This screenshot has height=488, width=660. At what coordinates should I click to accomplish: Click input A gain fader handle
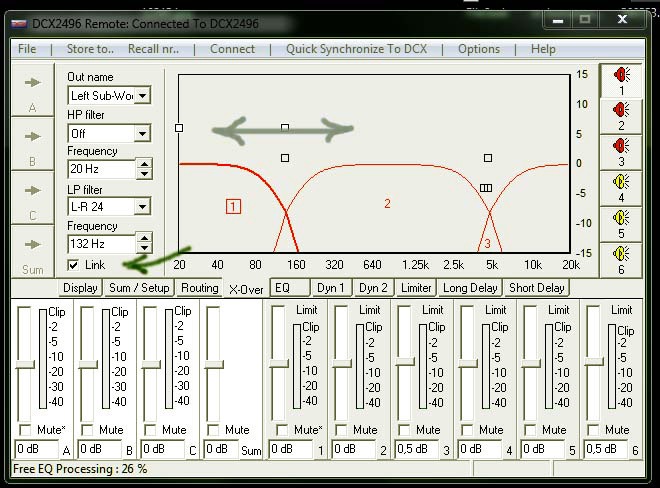point(25,365)
